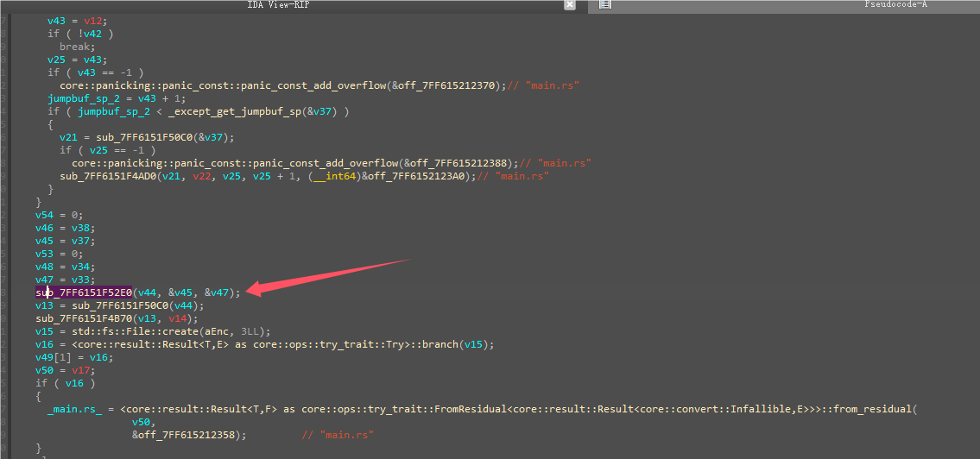
Task: Select the sub_7FF6151F4B70 function name
Action: 85,319
